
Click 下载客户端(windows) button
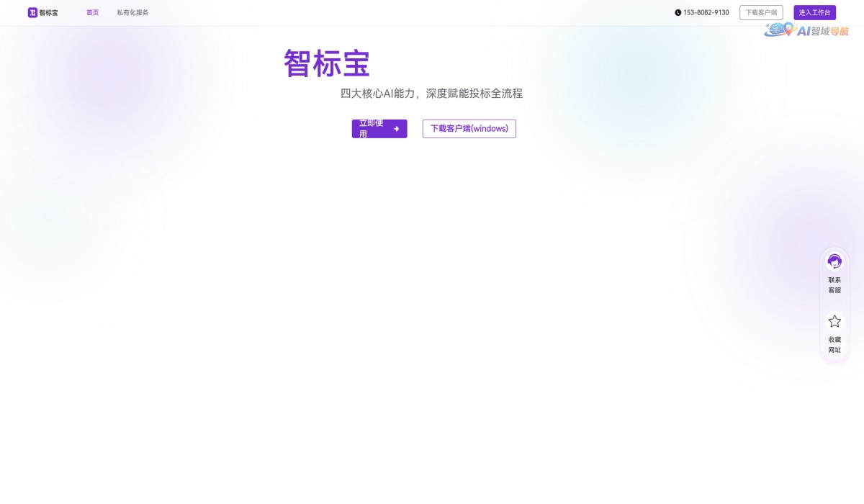click(469, 129)
